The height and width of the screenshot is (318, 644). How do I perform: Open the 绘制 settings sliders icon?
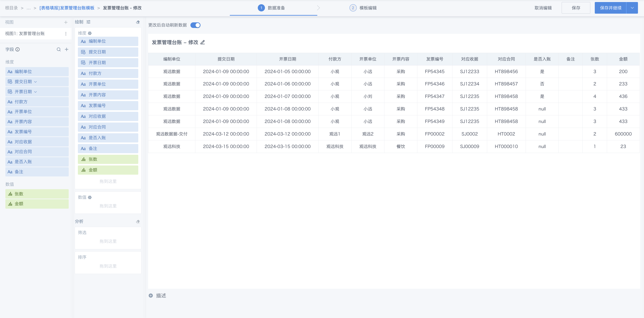tap(89, 22)
